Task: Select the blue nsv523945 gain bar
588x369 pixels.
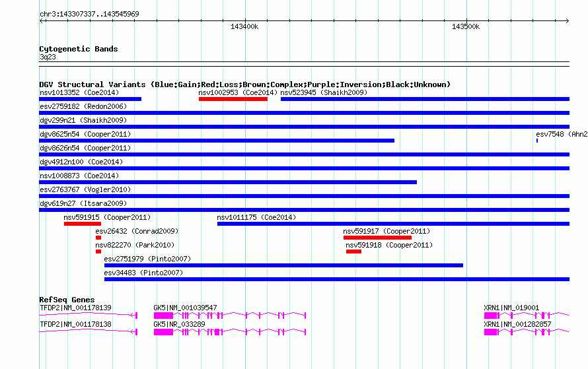Action: (x=425, y=99)
